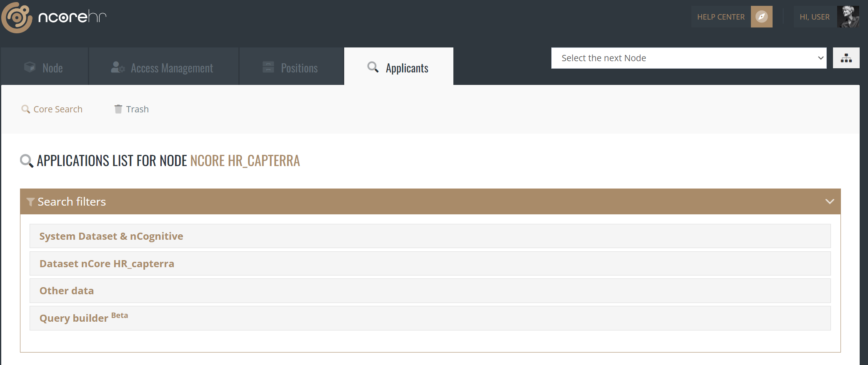Switch to the Node tab
Image resolution: width=868 pixels, height=365 pixels.
(x=45, y=67)
